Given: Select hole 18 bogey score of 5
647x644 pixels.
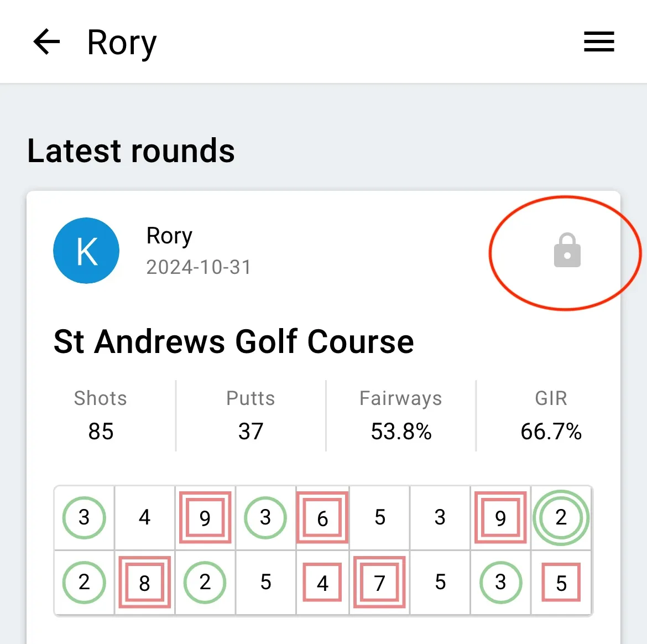Looking at the screenshot, I should click(561, 582).
